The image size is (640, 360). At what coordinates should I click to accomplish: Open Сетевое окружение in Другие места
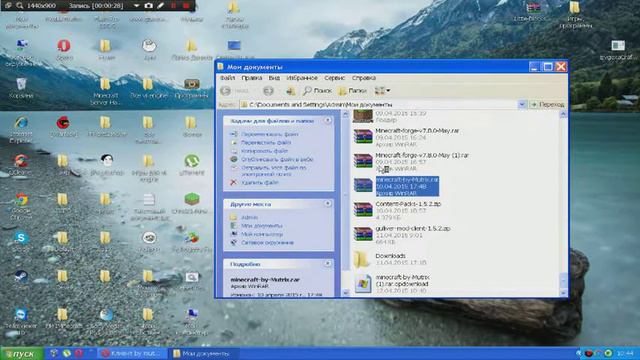point(267,242)
